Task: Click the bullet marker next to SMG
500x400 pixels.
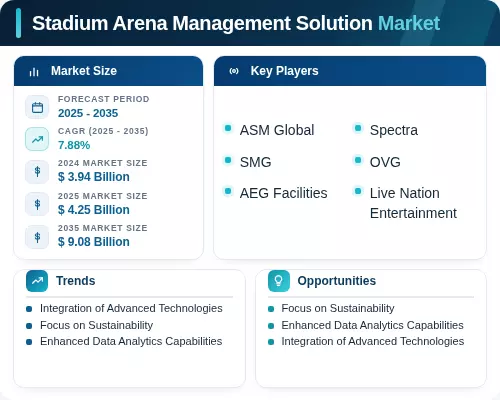Action: [228, 160]
